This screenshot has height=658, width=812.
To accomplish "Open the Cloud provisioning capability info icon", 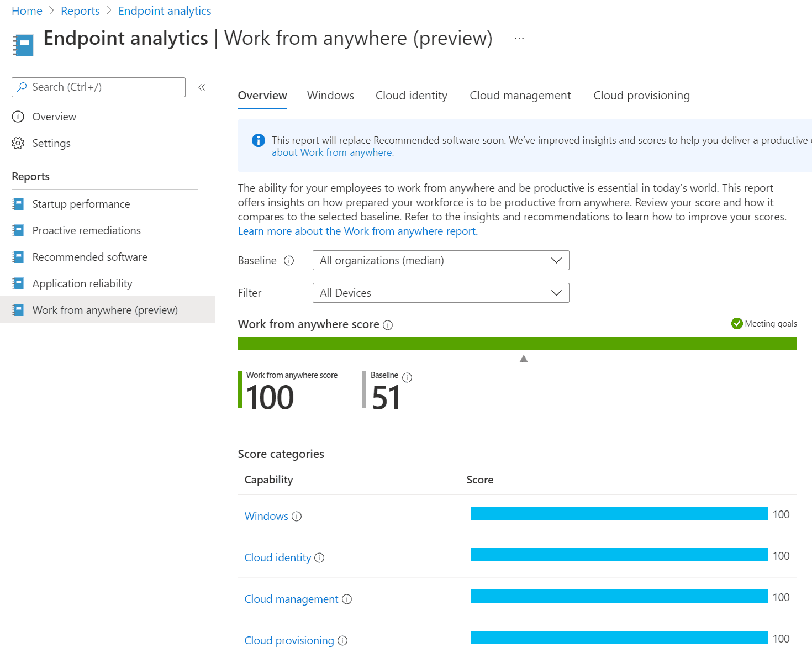I will (x=344, y=640).
